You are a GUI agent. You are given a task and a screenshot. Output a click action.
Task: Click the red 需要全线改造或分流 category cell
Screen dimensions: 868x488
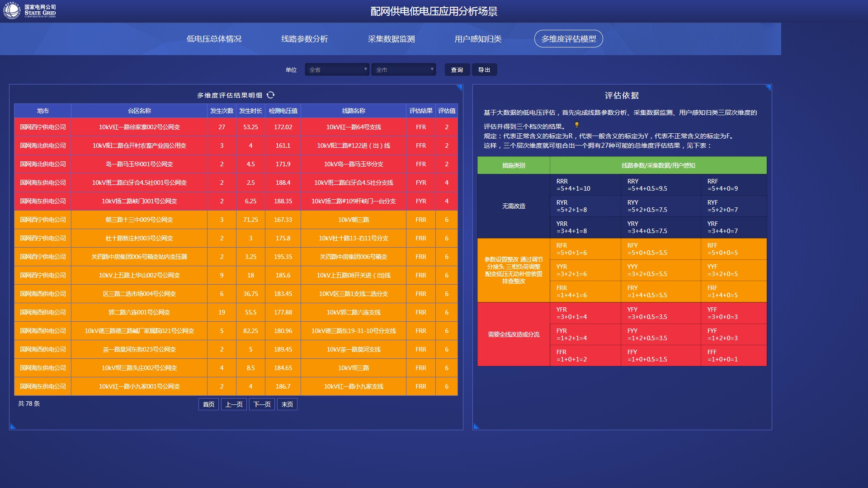click(x=514, y=334)
